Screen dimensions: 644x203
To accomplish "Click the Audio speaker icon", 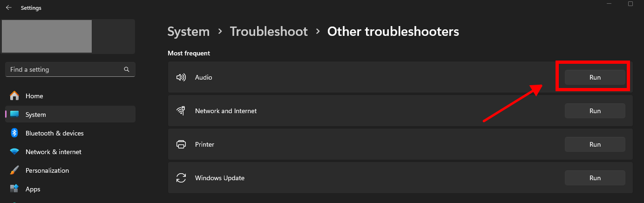I will (x=181, y=77).
